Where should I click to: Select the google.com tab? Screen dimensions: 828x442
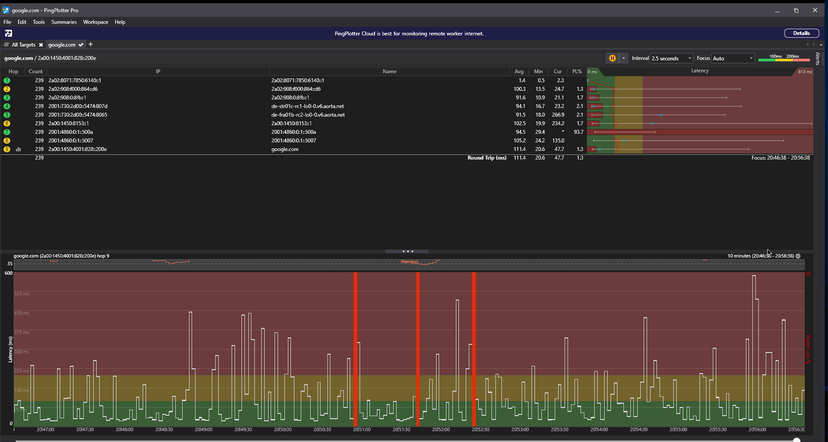coord(62,45)
